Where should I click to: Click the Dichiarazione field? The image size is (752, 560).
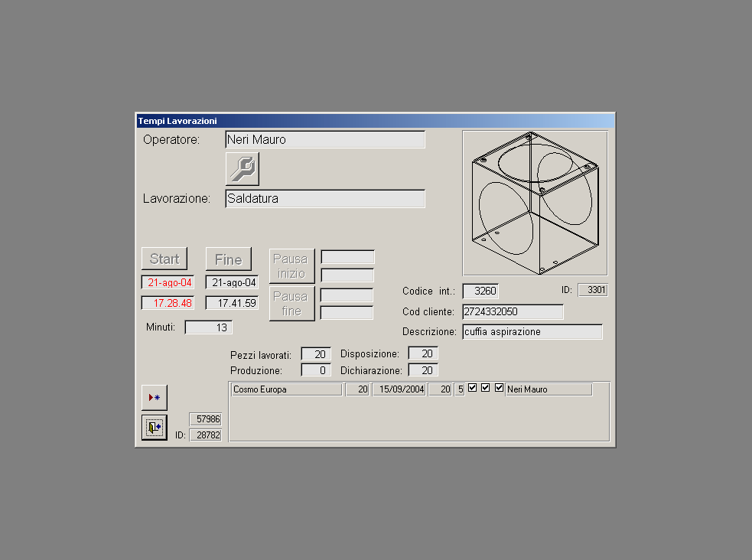(423, 370)
